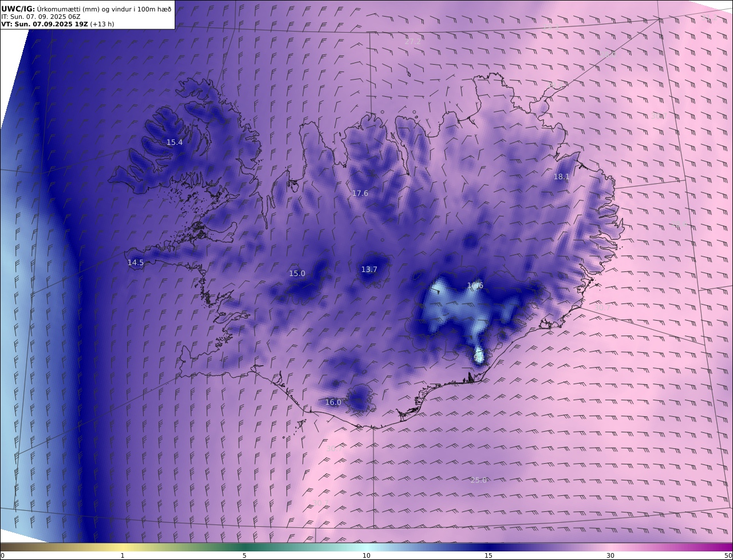Click the 25.0 value over the ocean
The width and height of the screenshot is (733, 560).
click(479, 480)
